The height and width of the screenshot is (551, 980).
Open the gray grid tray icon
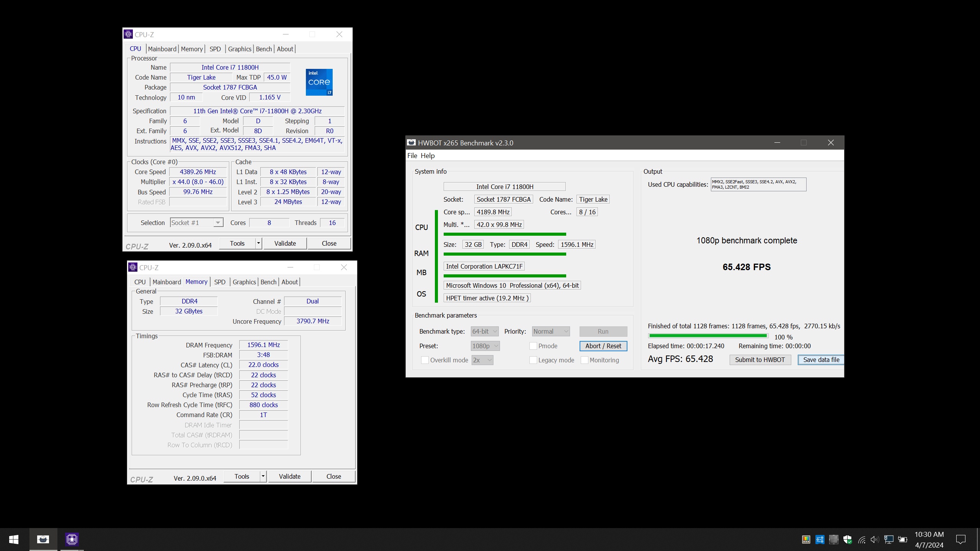coord(833,540)
